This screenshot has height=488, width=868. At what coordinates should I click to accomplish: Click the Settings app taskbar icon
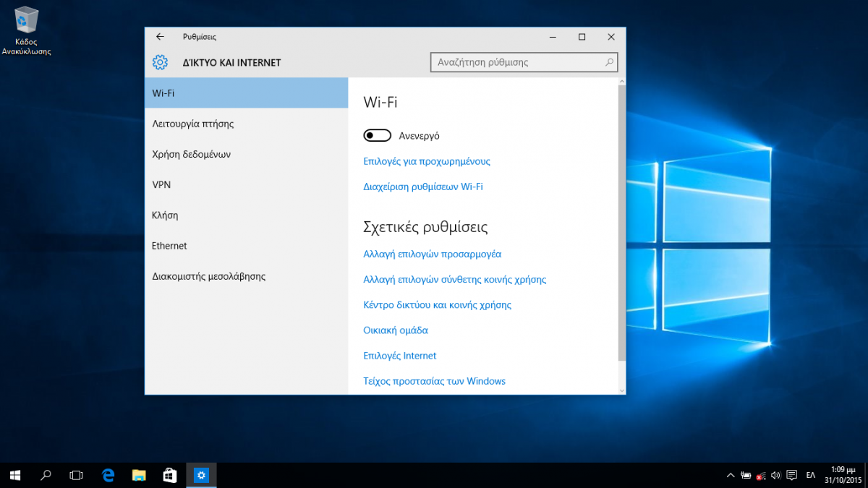(x=201, y=475)
